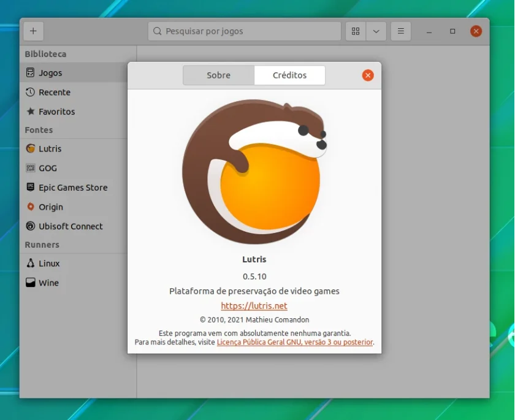Click the Lutris name in dialog
This screenshot has width=515, height=420.
click(254, 259)
